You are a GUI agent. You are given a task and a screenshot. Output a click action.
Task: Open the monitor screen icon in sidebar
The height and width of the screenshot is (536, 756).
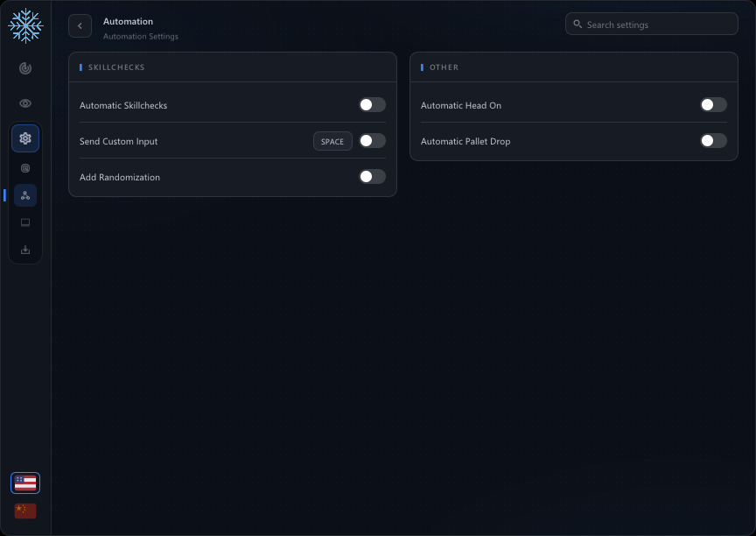click(x=25, y=222)
